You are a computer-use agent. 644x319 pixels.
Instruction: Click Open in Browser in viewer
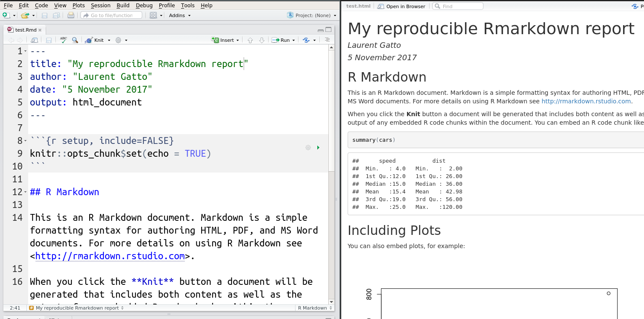pos(401,6)
